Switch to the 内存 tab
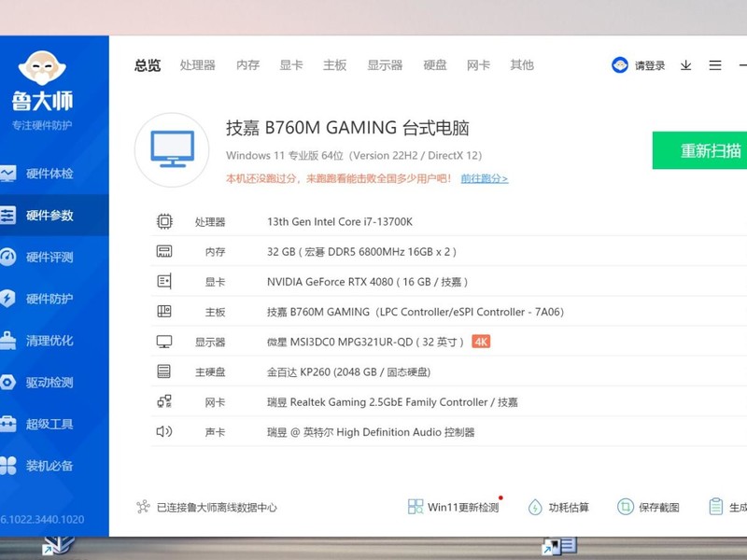747x560 pixels. (x=248, y=65)
